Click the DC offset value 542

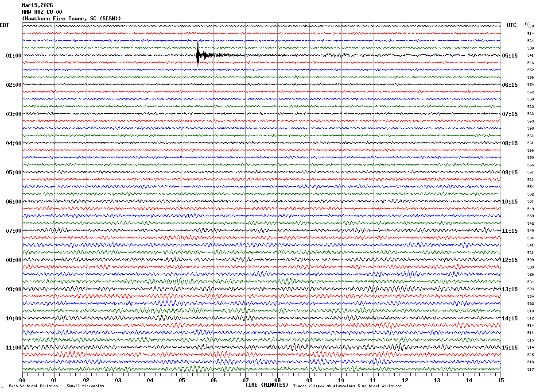pyautogui.click(x=530, y=223)
